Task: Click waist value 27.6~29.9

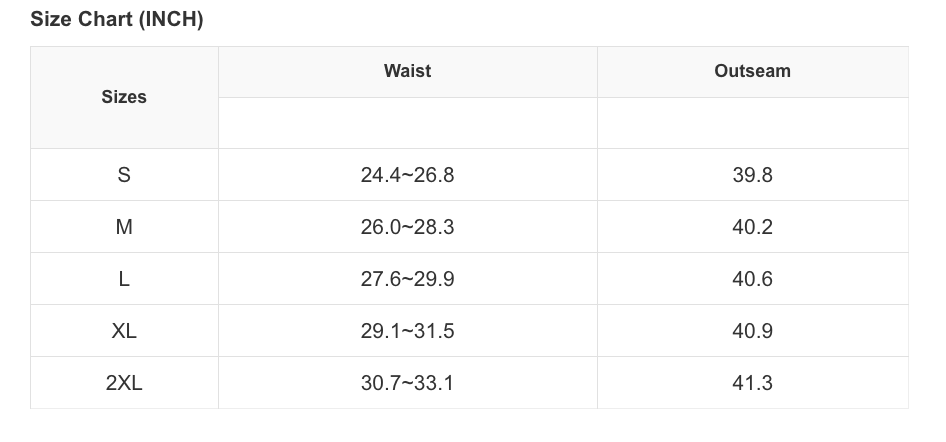Action: (407, 279)
